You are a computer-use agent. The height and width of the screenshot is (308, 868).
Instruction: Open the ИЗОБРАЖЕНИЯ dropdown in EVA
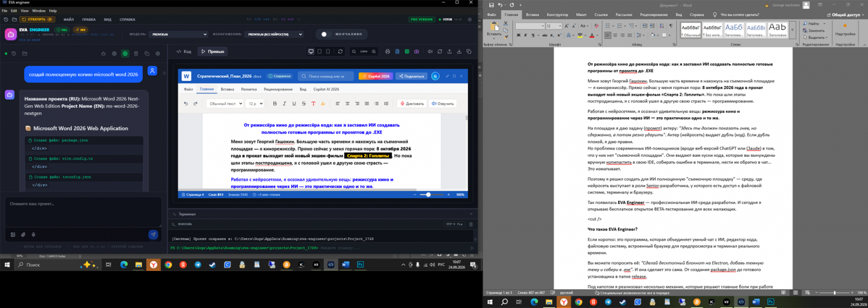(x=274, y=34)
